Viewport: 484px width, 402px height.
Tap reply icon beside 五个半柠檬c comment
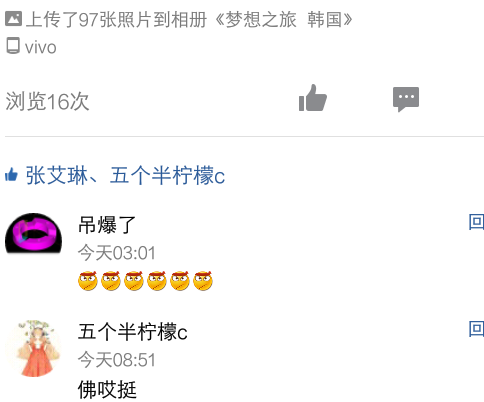coord(476,329)
